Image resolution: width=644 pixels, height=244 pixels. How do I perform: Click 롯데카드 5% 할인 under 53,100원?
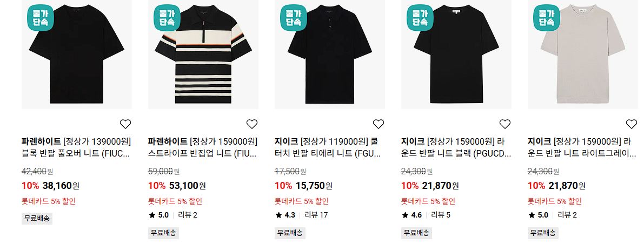[x=175, y=201]
